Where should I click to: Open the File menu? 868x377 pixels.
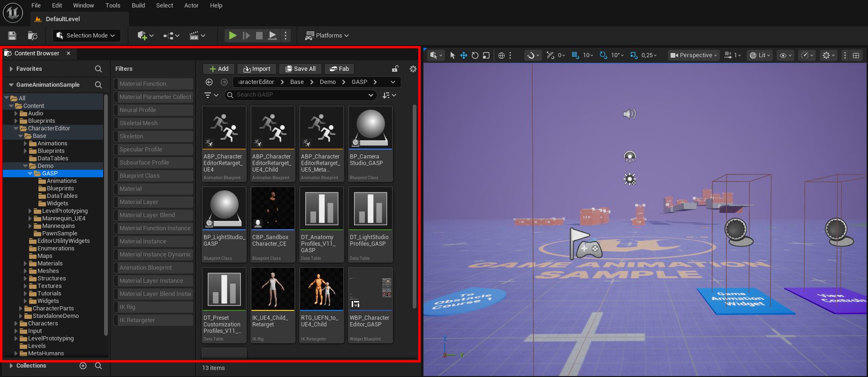[x=36, y=6]
